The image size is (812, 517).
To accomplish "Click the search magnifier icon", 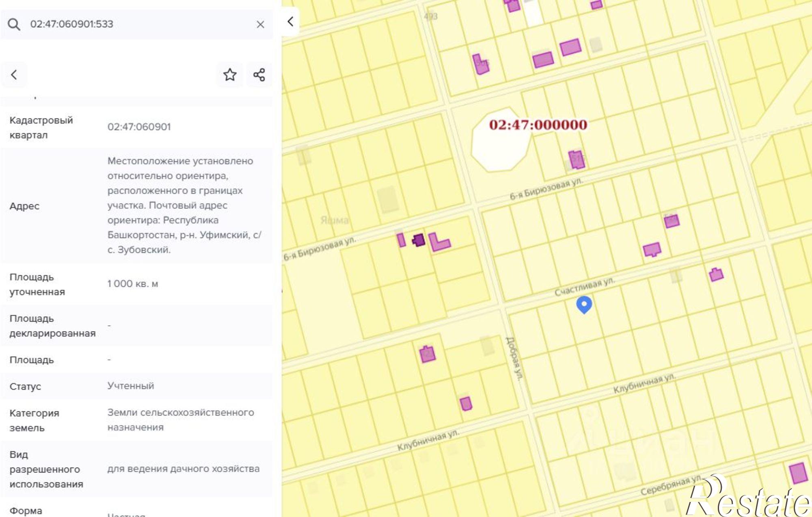I will pyautogui.click(x=15, y=24).
